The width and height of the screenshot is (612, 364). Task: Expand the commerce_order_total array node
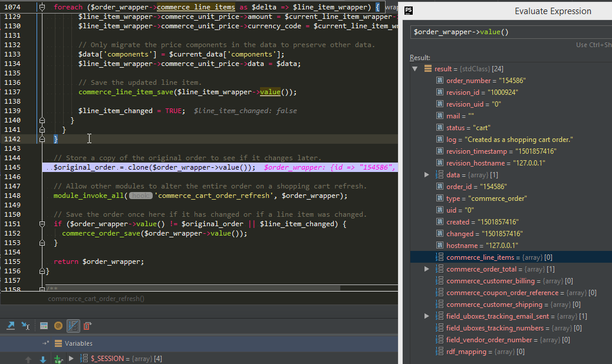(x=427, y=269)
